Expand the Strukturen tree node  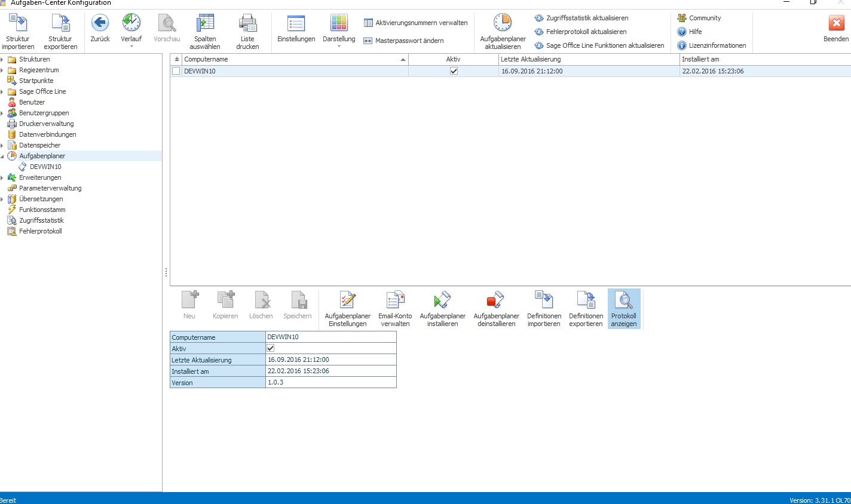click(x=2, y=59)
